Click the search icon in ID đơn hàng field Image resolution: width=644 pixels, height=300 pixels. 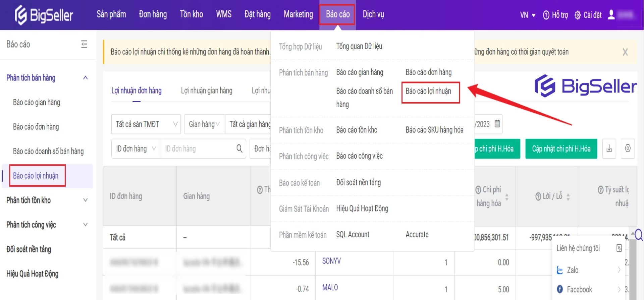pyautogui.click(x=239, y=148)
